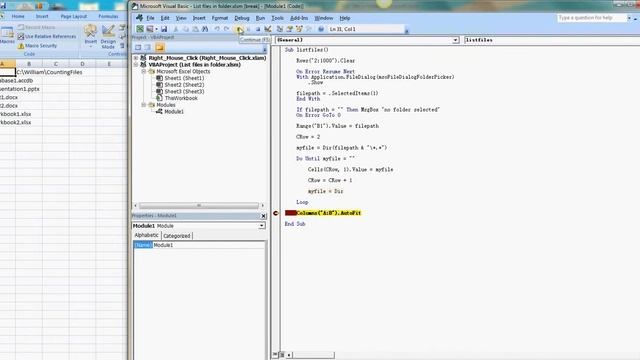Open the Page Layout tab in Excel

coord(73,16)
